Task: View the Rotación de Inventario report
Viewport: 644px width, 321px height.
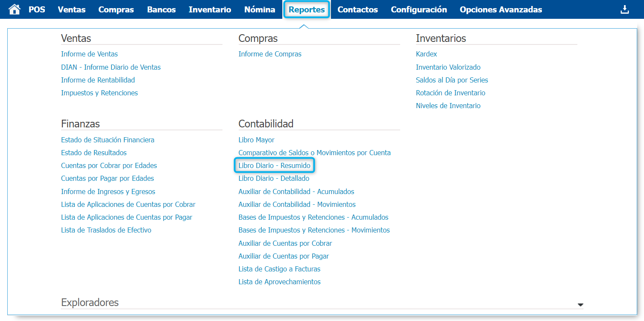Action: tap(450, 93)
